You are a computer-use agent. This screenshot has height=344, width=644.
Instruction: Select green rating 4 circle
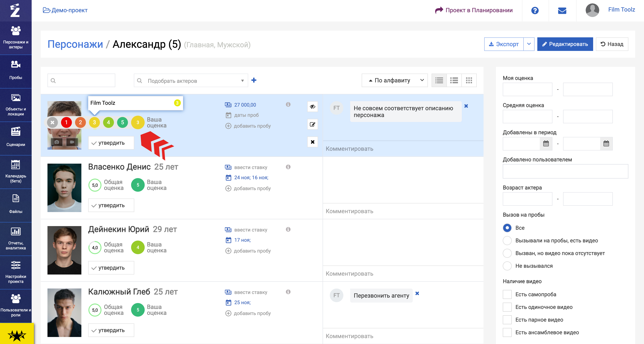tap(109, 122)
